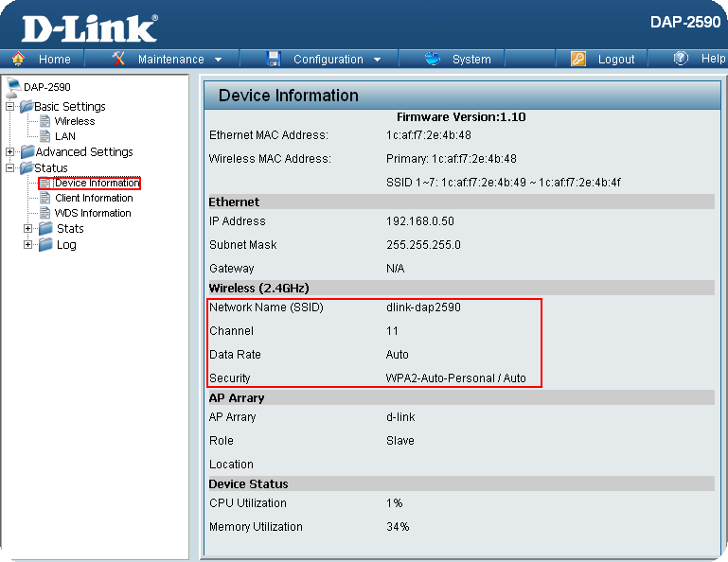The image size is (728, 562).
Task: Click the Wireless page icon
Action: pos(45,121)
